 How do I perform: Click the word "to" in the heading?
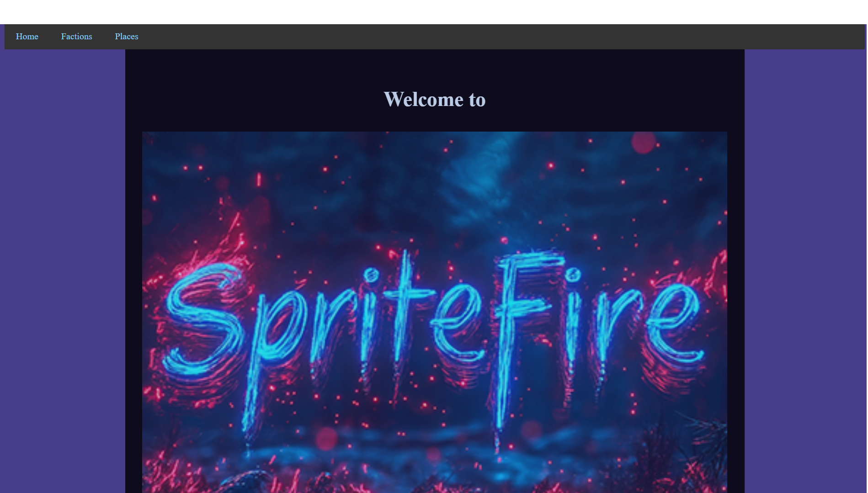tap(477, 100)
